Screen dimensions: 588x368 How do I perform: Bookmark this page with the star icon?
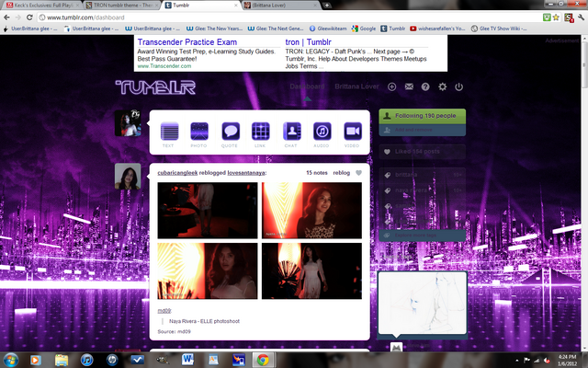[556, 17]
